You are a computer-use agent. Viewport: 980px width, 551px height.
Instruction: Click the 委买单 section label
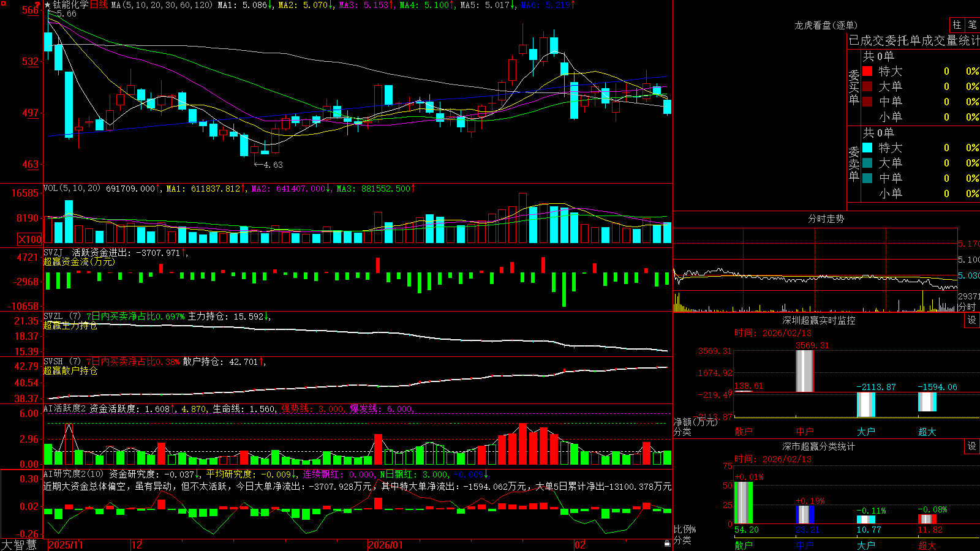854,87
